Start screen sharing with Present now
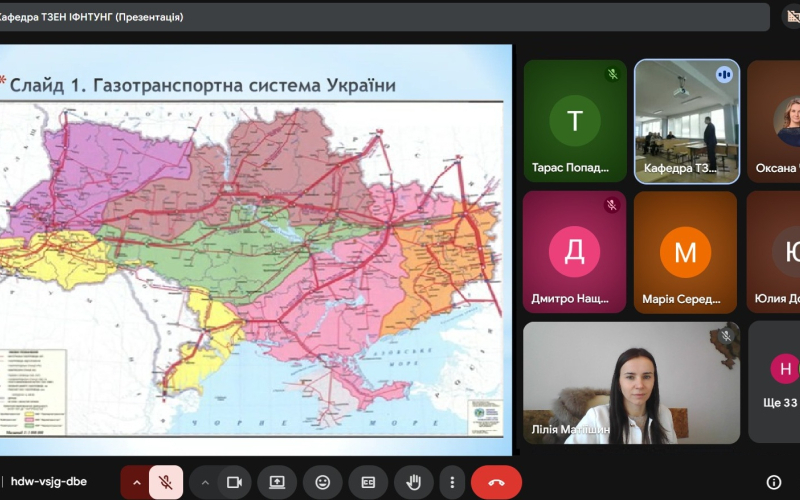 click(x=277, y=482)
